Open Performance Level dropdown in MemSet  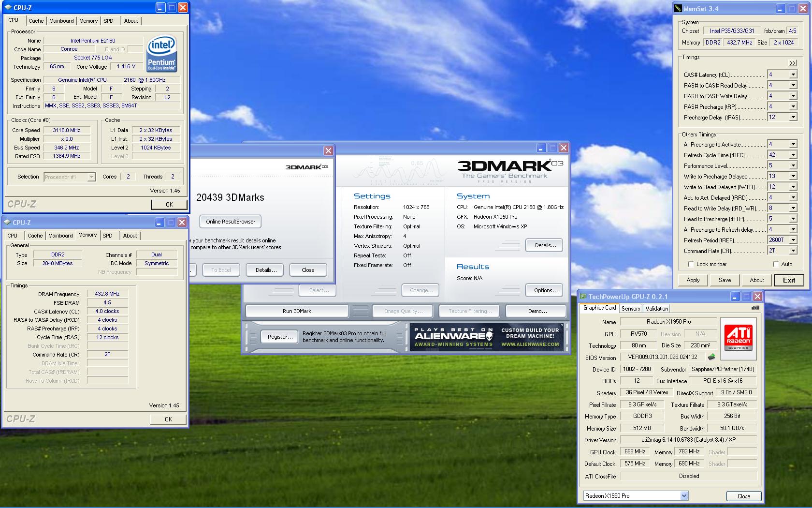[x=793, y=165]
